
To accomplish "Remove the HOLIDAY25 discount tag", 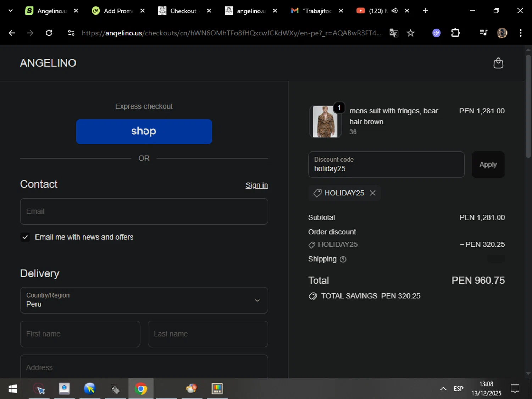I will coord(372,193).
